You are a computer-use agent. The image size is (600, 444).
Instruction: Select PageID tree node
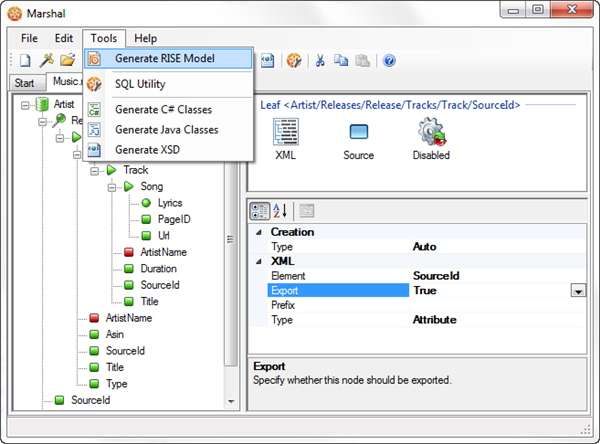coord(174,219)
